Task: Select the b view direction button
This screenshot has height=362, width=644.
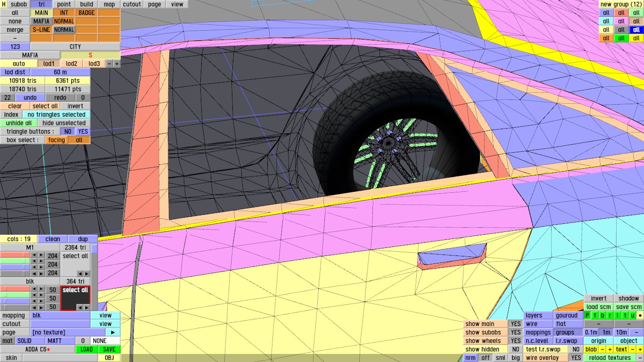Action: click(603, 315)
